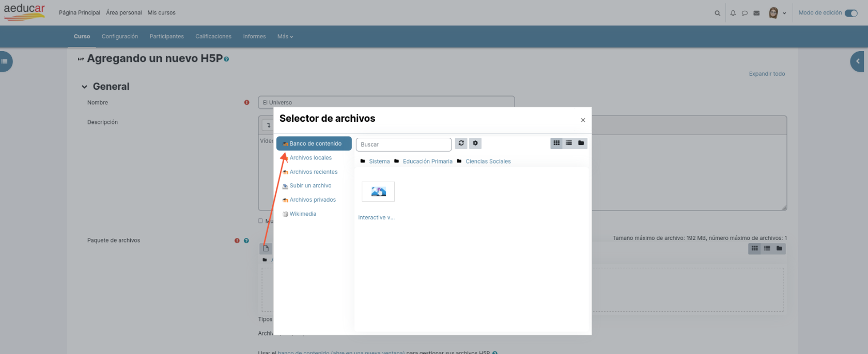Open the Calificaciones tab
This screenshot has width=868, height=354.
(x=213, y=37)
